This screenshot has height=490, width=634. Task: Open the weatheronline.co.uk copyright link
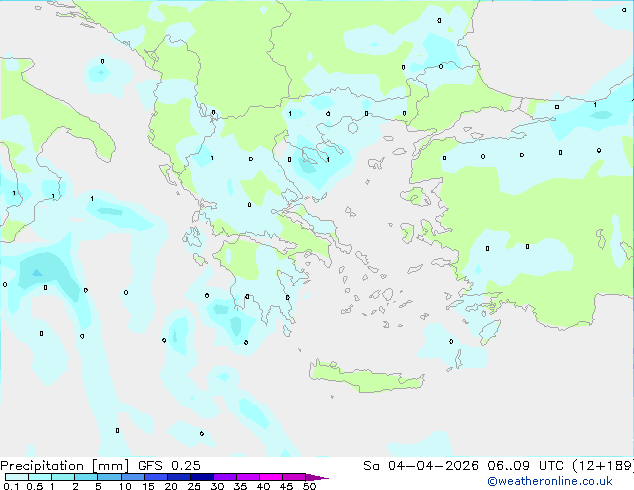coord(549,481)
